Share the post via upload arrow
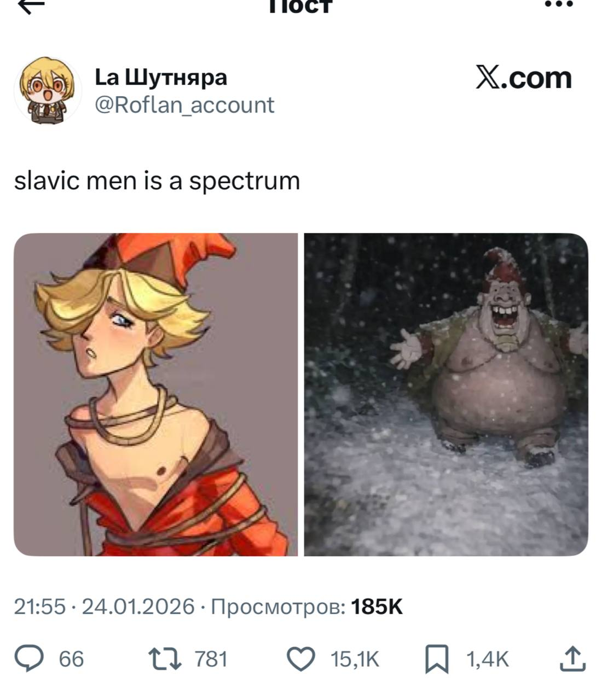The height and width of the screenshot is (700, 602). [572, 658]
